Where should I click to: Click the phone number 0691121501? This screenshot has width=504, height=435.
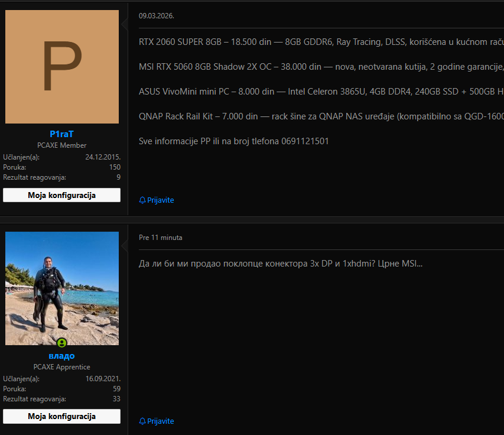pos(305,141)
